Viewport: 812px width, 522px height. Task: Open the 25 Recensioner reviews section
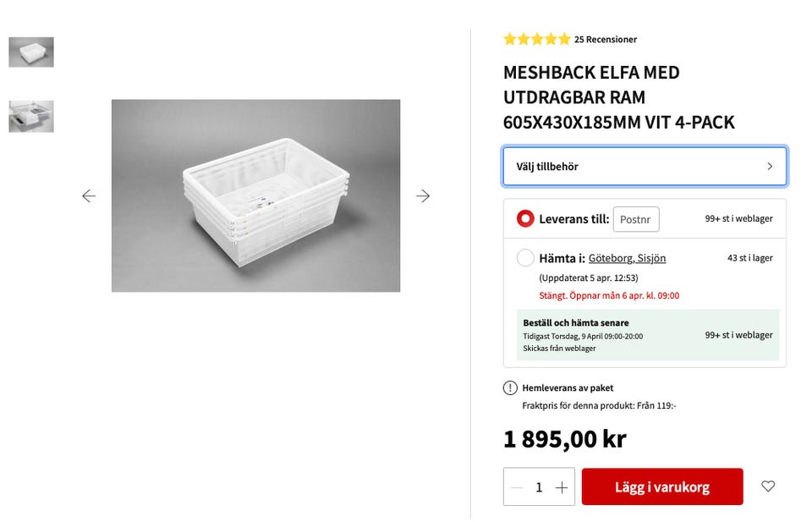coord(606,39)
